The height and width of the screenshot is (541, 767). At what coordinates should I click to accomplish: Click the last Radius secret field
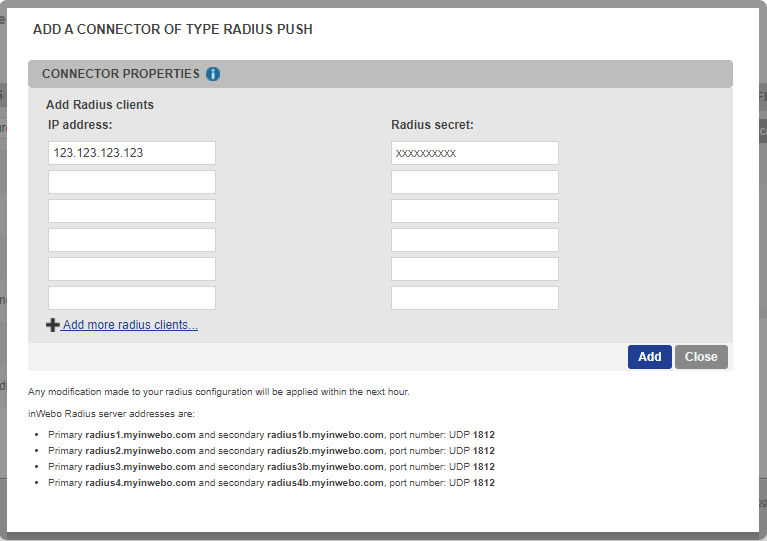(x=474, y=298)
